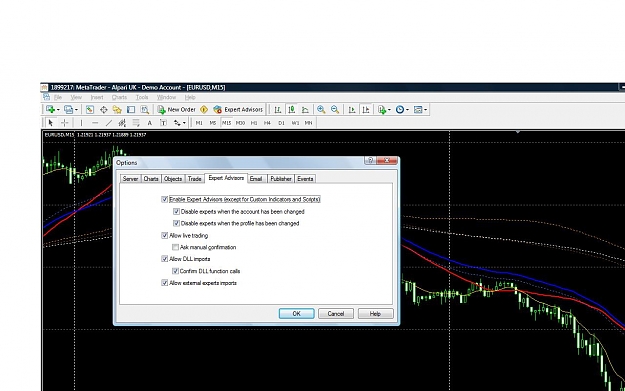Open the Periodicity clock icon
The width and height of the screenshot is (625, 391).
click(x=400, y=109)
